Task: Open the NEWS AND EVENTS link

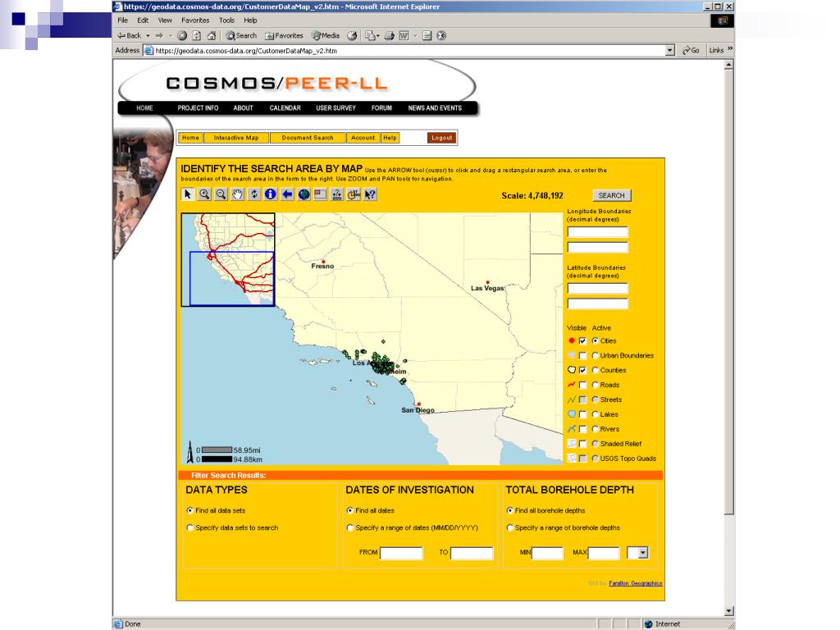Action: (435, 108)
